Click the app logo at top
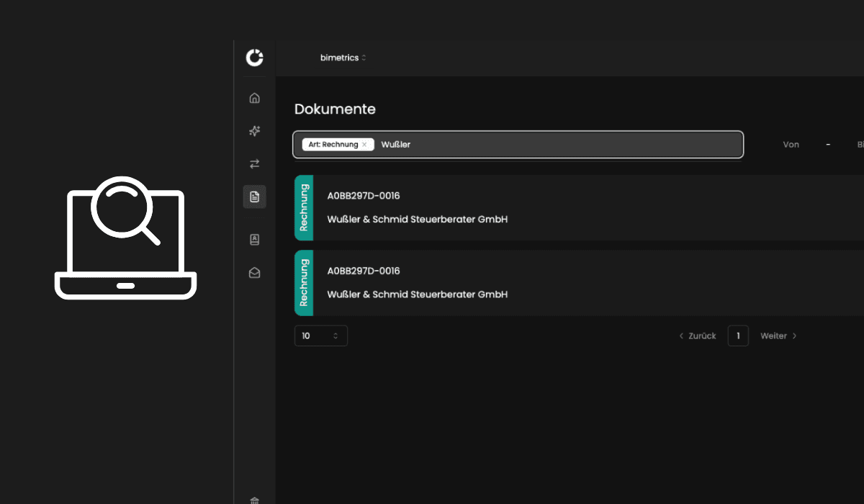This screenshot has width=864, height=504. pyautogui.click(x=254, y=58)
